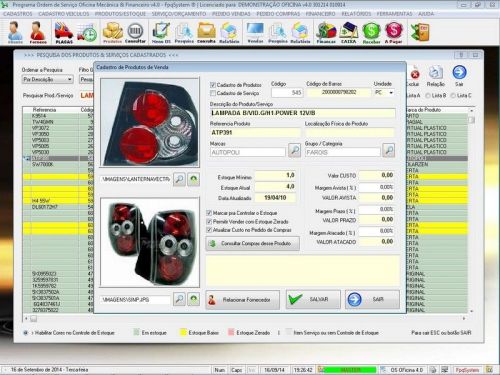Browse image file for LANTERNAVECTRA path

click(179, 179)
